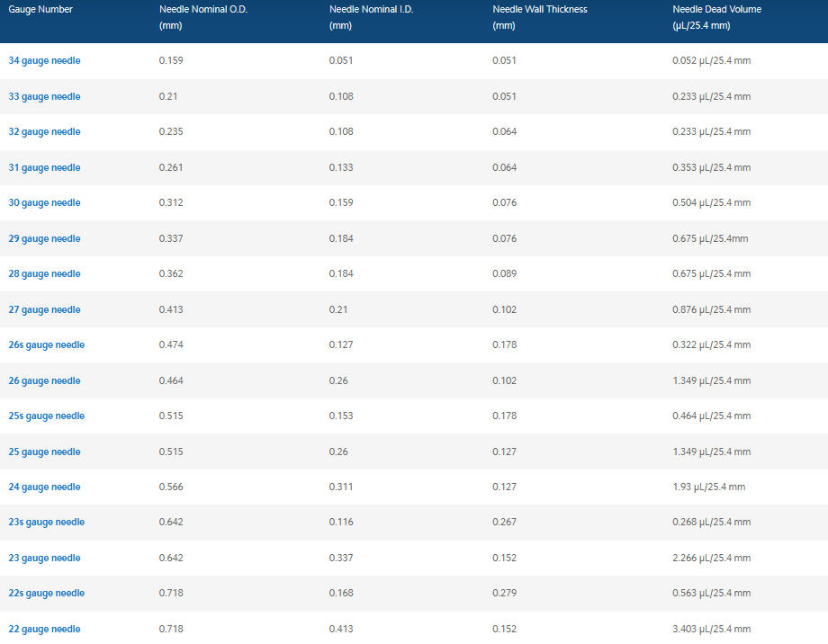This screenshot has width=828, height=644.
Task: Select the 0.566 O.D. value
Action: coord(171,487)
